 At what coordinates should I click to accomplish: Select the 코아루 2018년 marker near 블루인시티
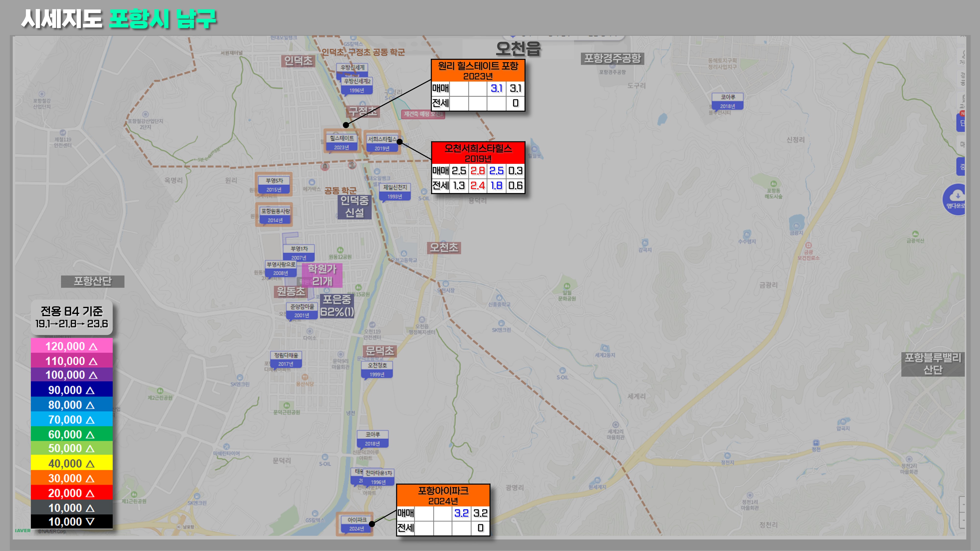727,101
